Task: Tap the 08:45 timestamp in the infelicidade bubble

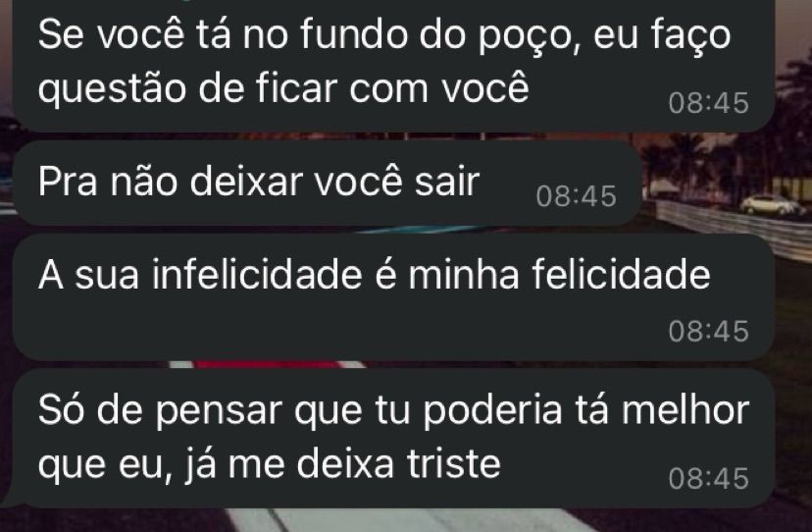Action: [x=708, y=331]
